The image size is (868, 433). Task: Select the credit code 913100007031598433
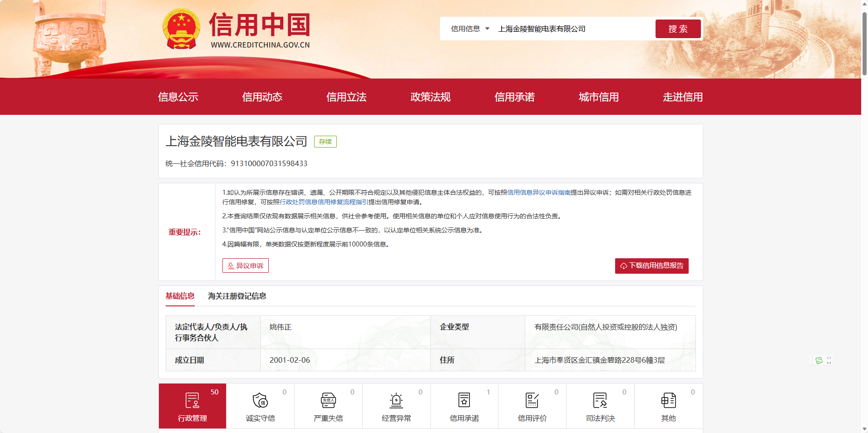pyautogui.click(x=269, y=163)
